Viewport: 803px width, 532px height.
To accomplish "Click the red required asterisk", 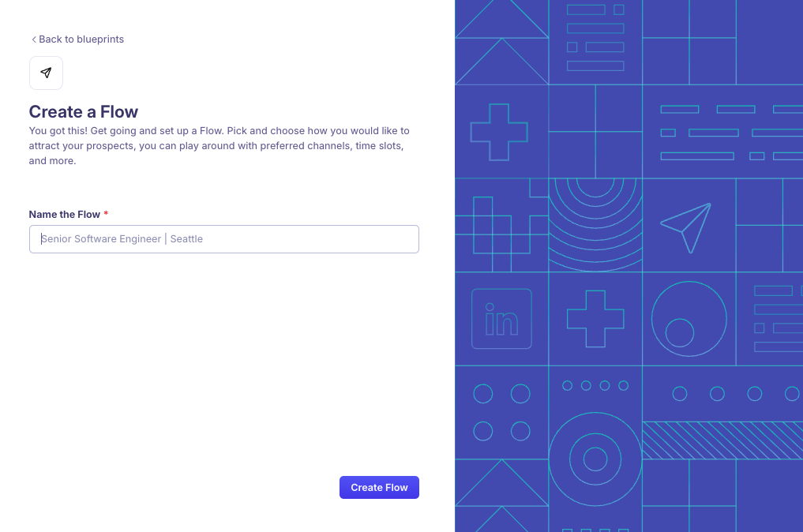I will [x=106, y=214].
